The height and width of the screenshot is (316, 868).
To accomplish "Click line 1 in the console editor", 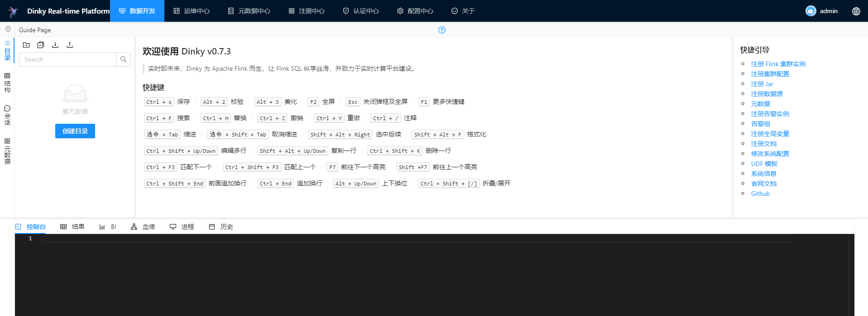I will point(419,238).
